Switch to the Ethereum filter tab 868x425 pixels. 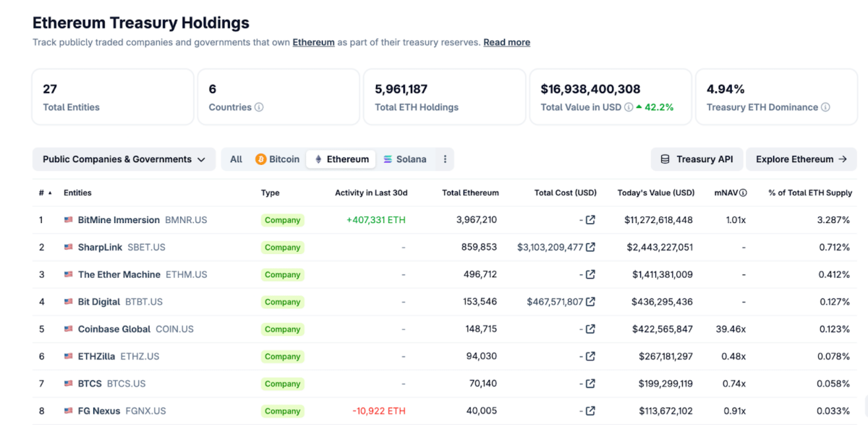[341, 159]
